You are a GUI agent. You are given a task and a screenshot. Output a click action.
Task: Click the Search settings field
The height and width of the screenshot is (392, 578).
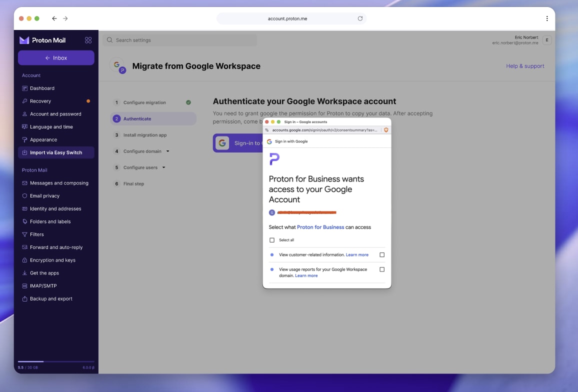180,40
